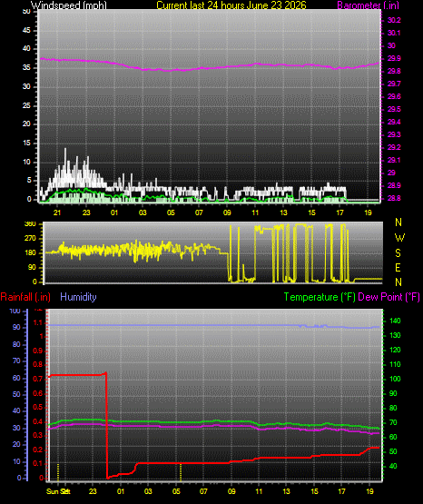Click the 'Barometer (.in)' axis title
The image size is (423, 504).
[x=368, y=5]
